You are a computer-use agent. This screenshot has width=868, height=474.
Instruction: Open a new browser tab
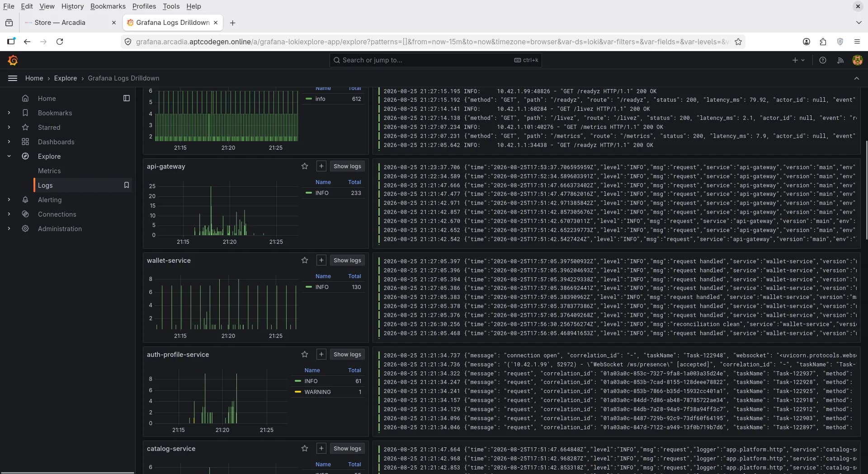(x=232, y=23)
